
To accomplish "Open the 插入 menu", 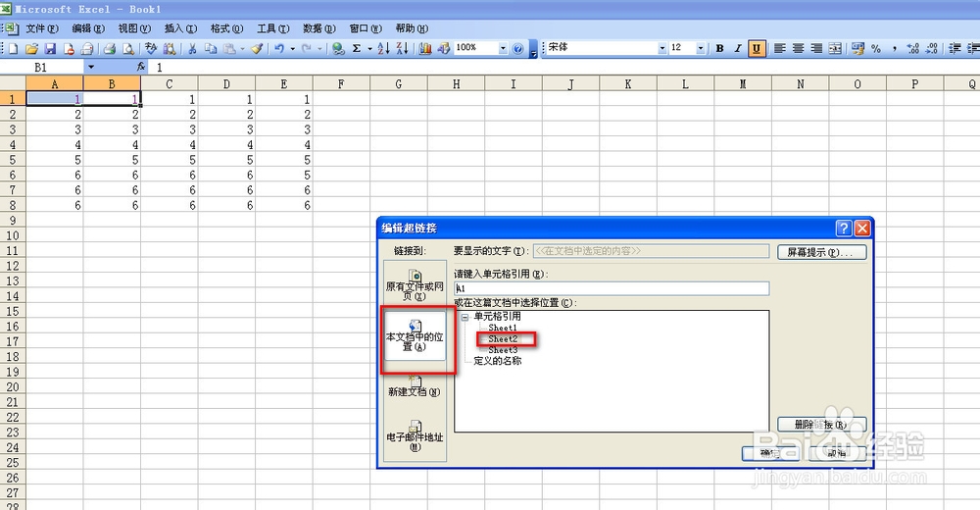I will [180, 28].
